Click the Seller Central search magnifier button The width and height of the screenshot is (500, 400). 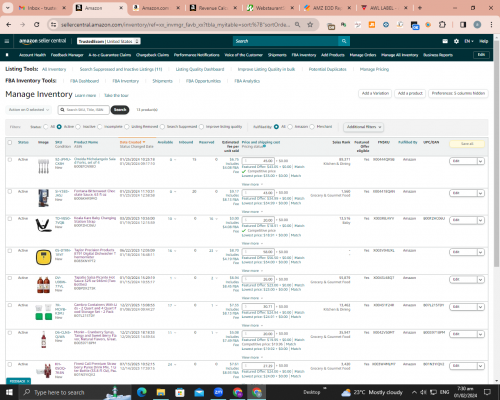pyautogui.click(x=344, y=41)
